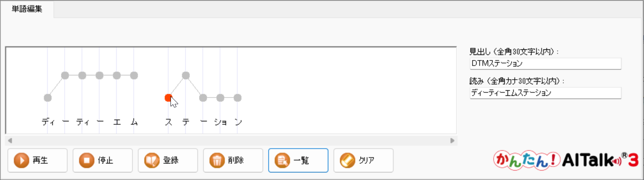Click the accent point above second ティ
Screen dimensions: 644x180
pos(82,75)
